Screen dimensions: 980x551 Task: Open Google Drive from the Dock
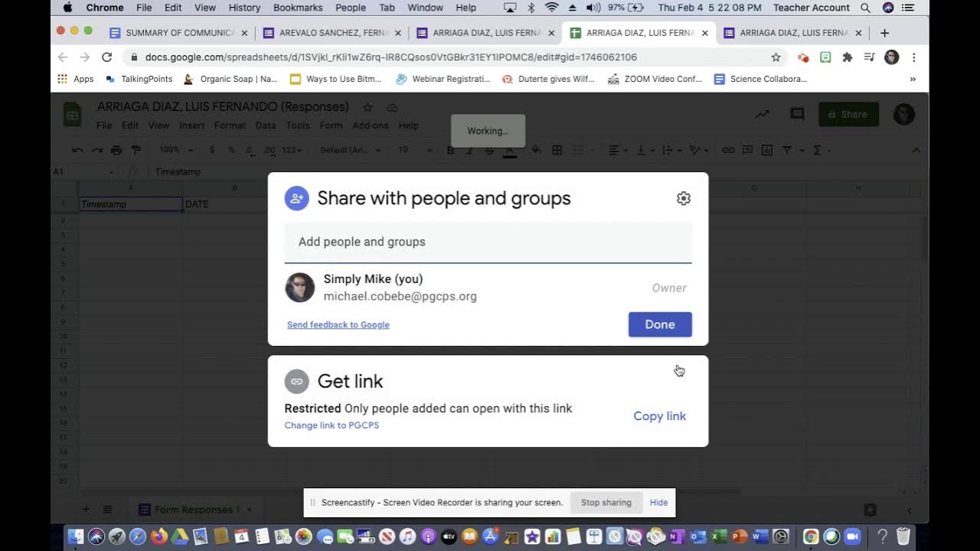(180, 536)
